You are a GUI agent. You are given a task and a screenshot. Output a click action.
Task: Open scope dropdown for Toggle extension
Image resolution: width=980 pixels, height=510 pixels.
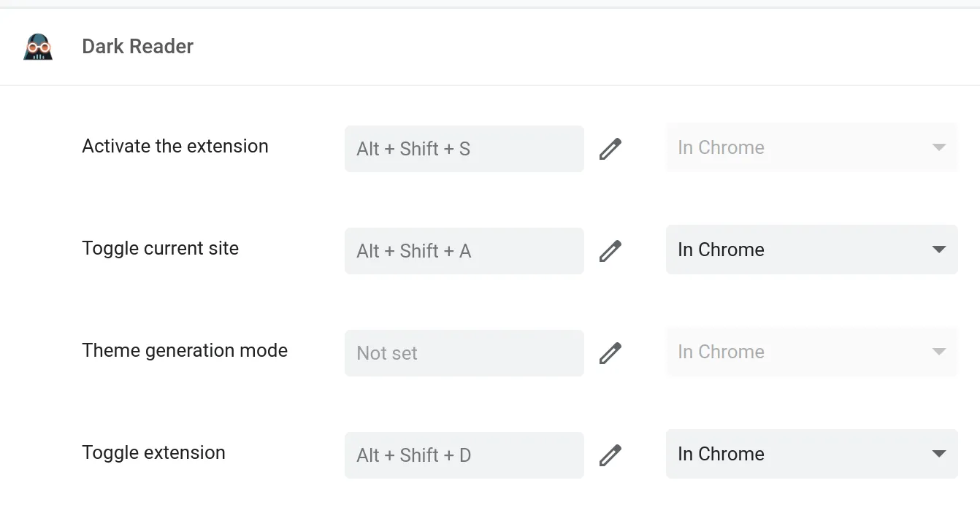(x=811, y=454)
